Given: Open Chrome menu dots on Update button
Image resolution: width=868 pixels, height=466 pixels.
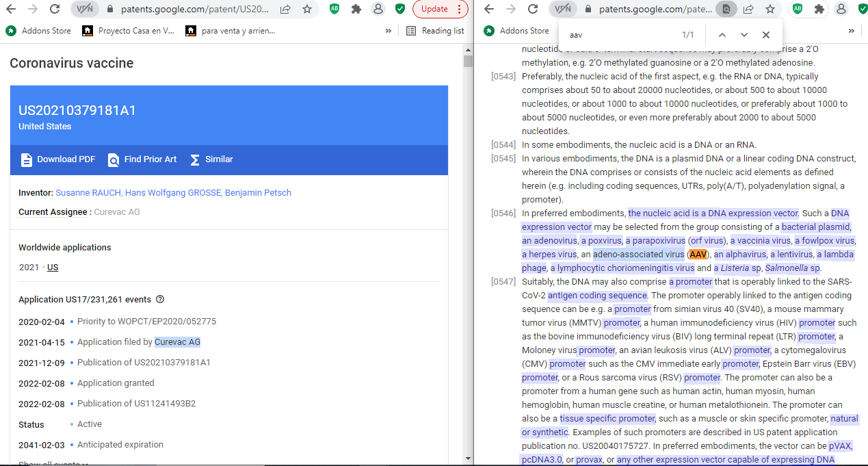Looking at the screenshot, I should click(x=458, y=9).
